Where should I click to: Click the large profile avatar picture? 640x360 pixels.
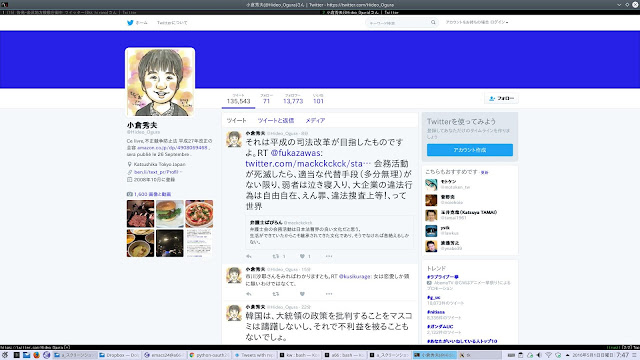(160, 82)
